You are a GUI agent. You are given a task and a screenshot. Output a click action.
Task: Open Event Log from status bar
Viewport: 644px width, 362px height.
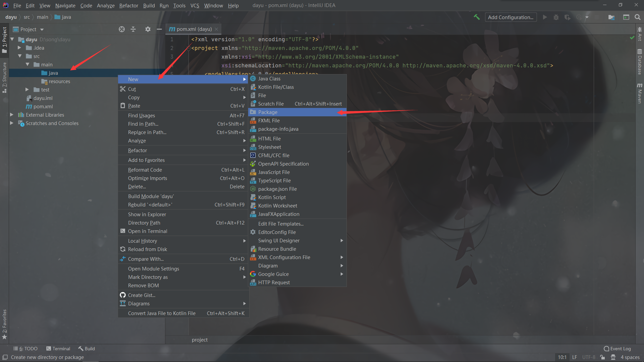(x=617, y=349)
